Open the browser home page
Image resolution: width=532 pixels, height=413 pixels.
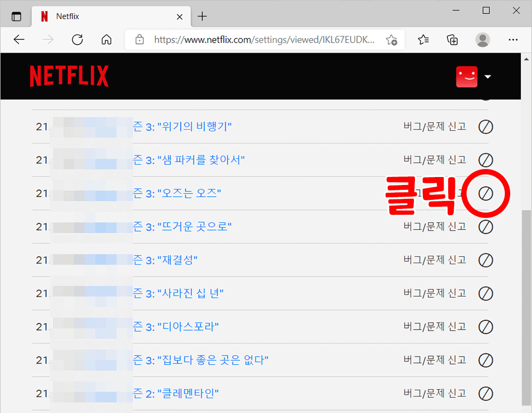pos(106,40)
